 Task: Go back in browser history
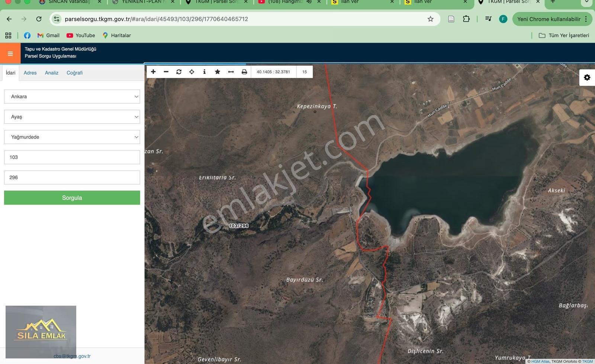pyautogui.click(x=9, y=19)
